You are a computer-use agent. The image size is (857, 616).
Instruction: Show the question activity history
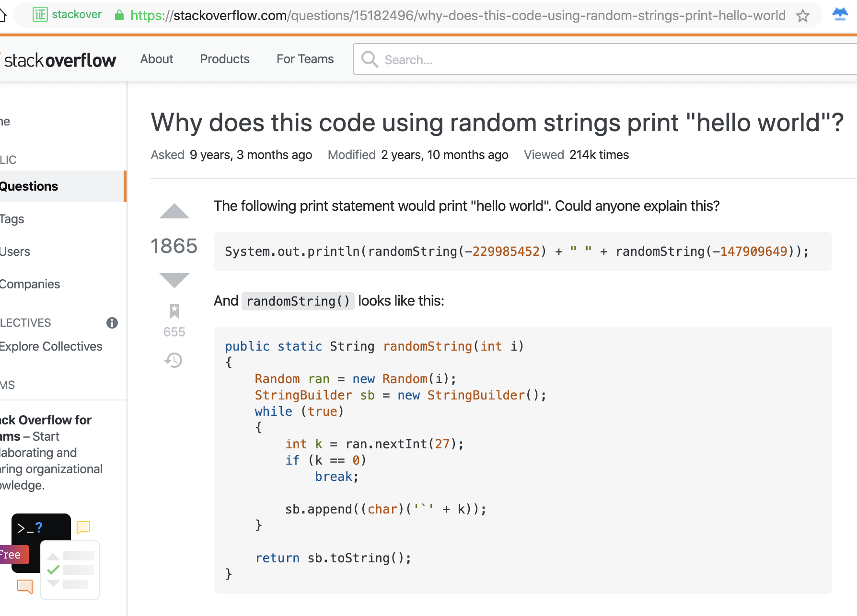tap(174, 360)
